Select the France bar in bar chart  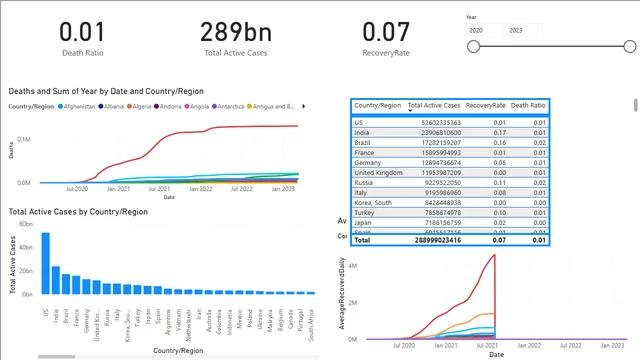[76, 285]
